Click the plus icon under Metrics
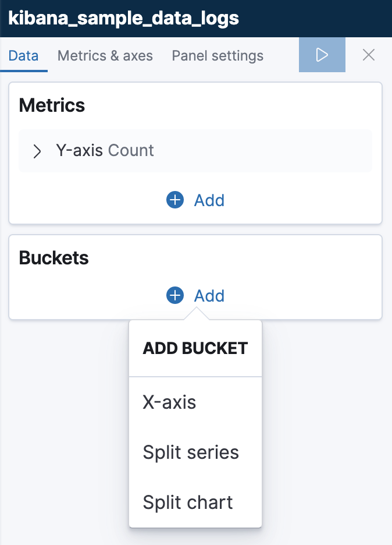Image resolution: width=392 pixels, height=545 pixels. 175,200
